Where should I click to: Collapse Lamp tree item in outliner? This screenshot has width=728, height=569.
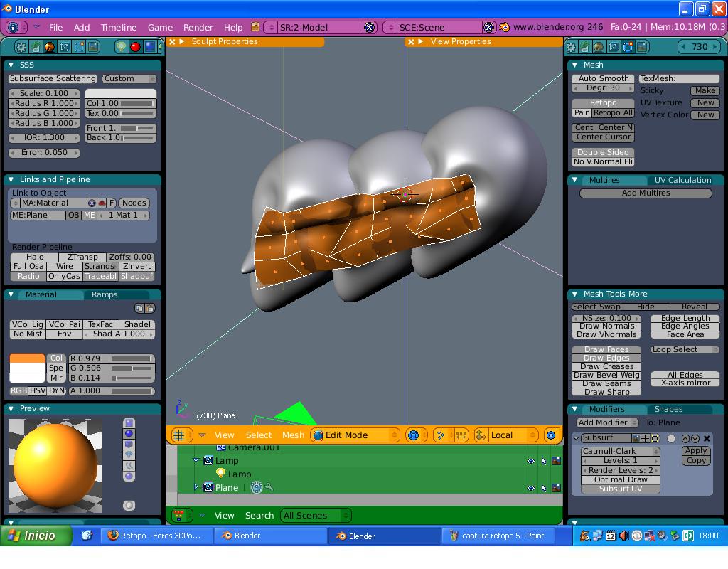click(196, 460)
